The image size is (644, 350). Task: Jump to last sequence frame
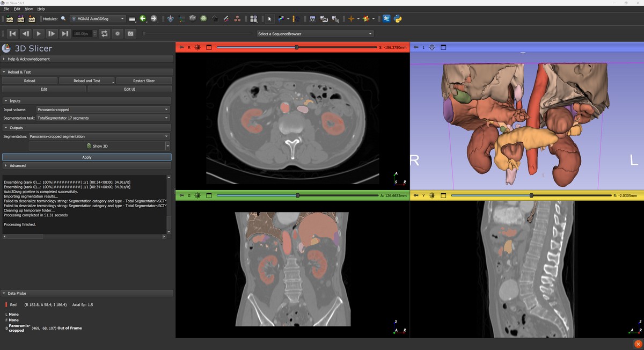(64, 34)
